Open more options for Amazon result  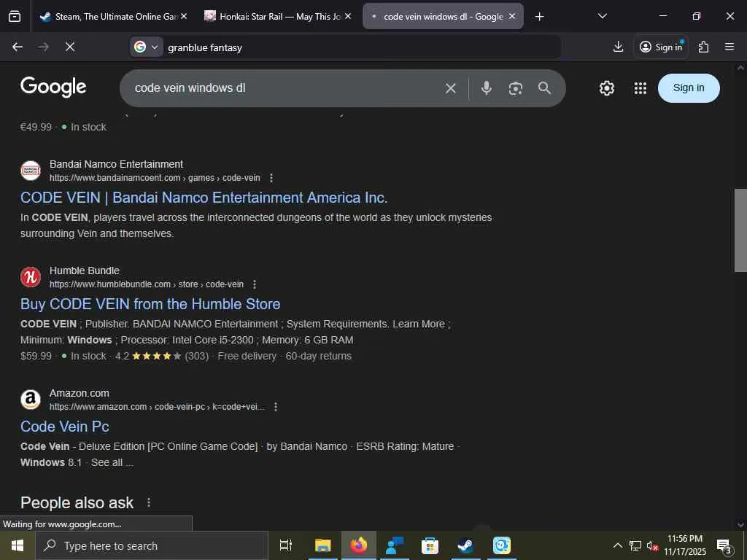(x=275, y=407)
